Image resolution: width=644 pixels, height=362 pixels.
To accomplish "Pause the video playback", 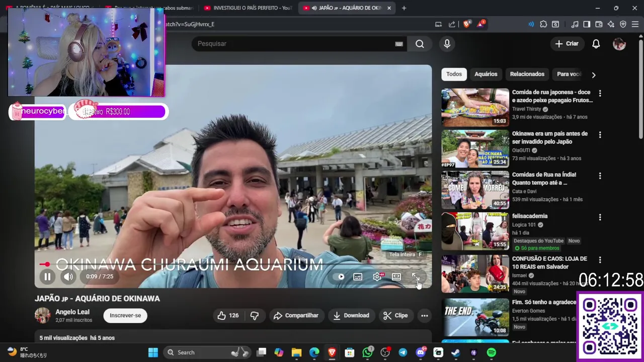I will point(47,277).
